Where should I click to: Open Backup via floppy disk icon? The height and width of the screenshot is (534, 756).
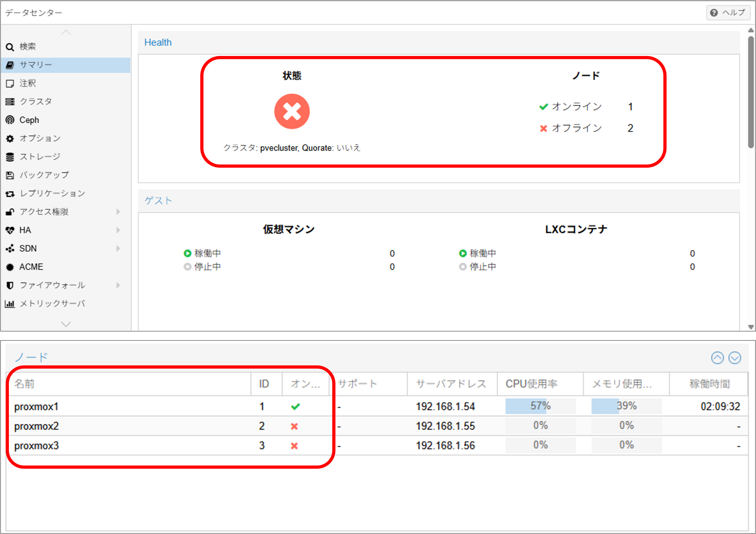[10, 175]
